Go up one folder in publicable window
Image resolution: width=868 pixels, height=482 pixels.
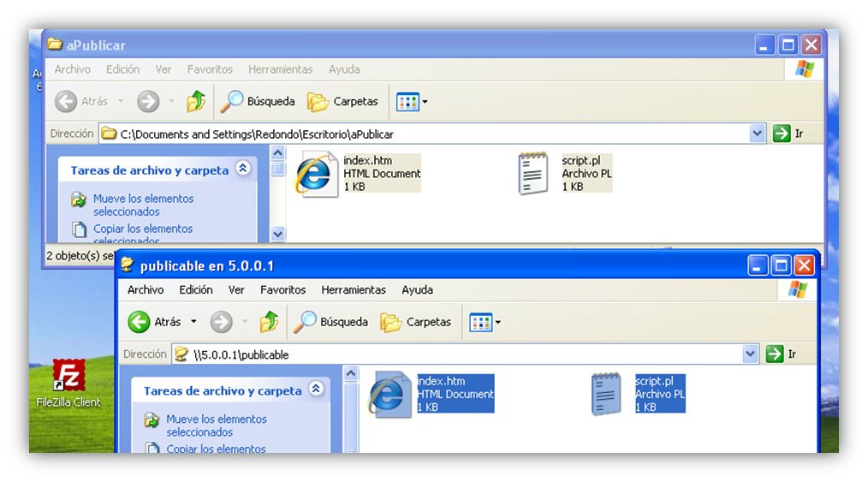coord(269,322)
